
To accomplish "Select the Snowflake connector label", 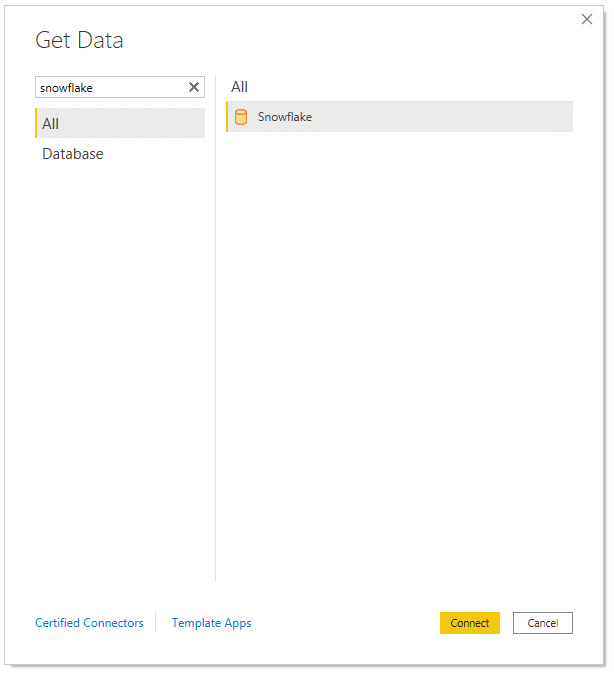I will pyautogui.click(x=285, y=117).
